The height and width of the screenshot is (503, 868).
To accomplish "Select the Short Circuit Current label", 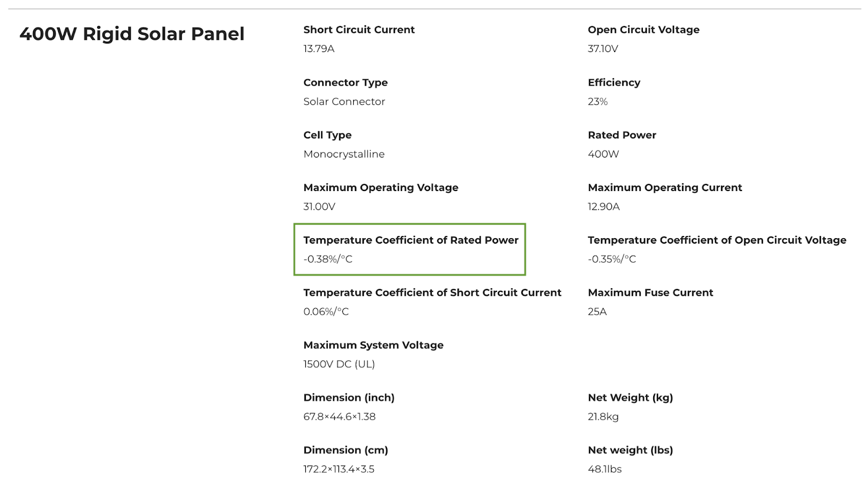I will coord(359,30).
